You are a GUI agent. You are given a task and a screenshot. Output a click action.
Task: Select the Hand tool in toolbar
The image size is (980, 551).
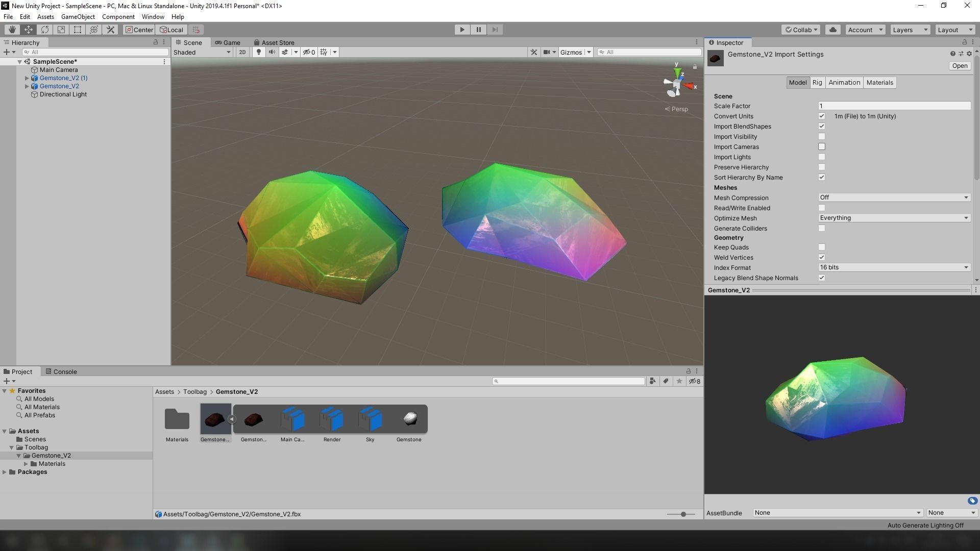click(x=12, y=30)
